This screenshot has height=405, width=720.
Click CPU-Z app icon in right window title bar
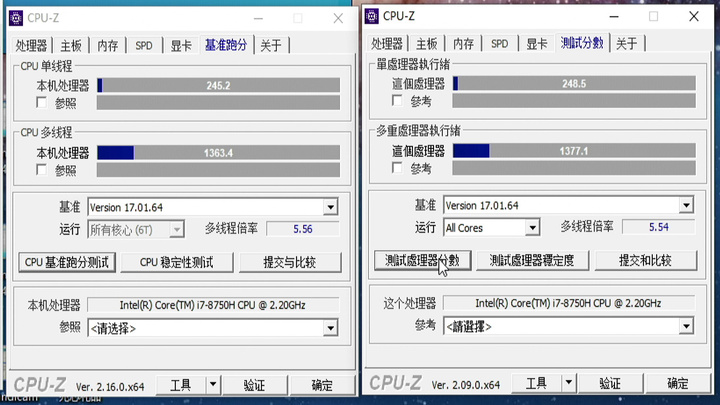click(x=371, y=16)
